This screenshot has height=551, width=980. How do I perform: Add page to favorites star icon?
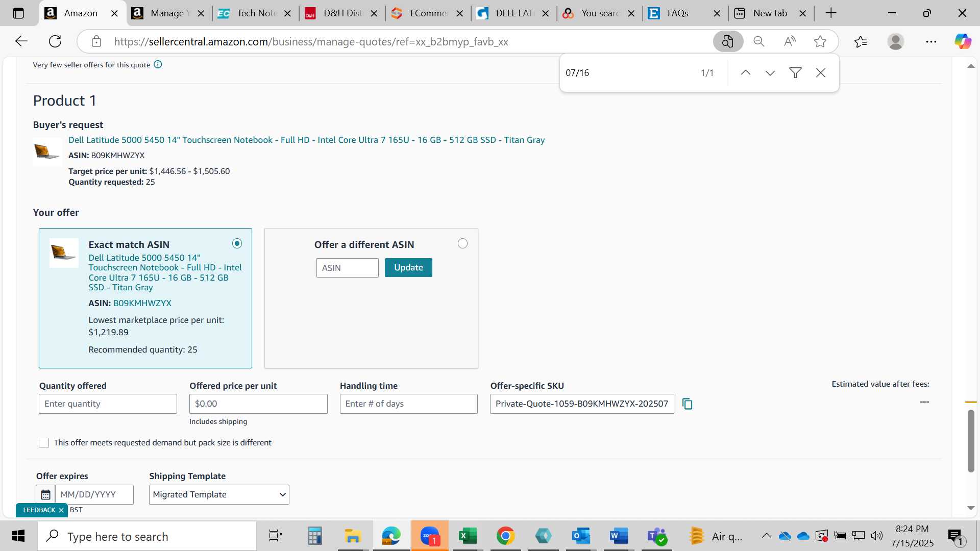(820, 41)
